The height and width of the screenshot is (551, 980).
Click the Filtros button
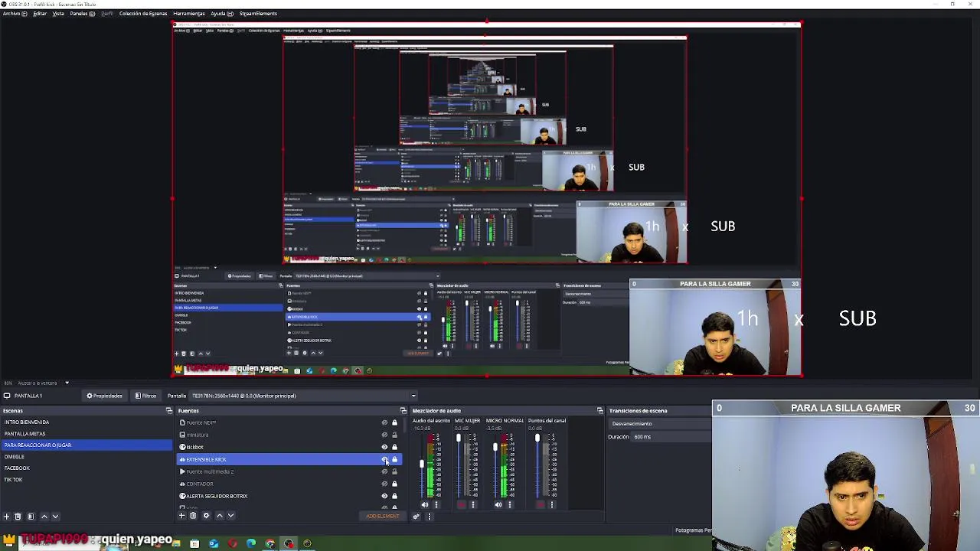click(x=145, y=396)
